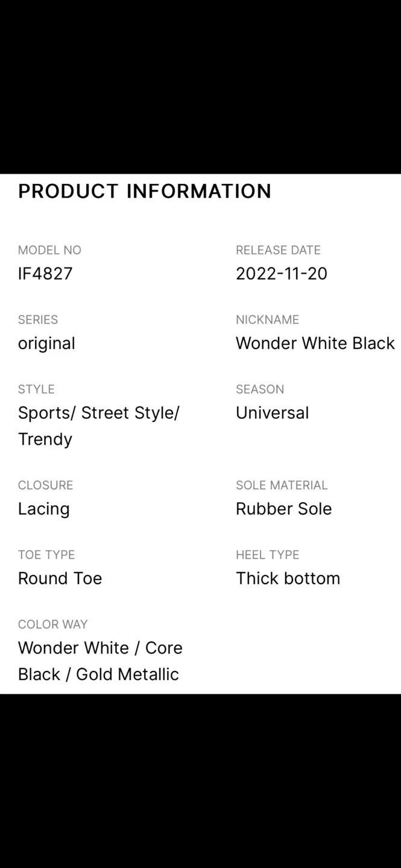The image size is (401, 868).
Task: Tap the SOLE MATERIAL label
Action: [282, 485]
